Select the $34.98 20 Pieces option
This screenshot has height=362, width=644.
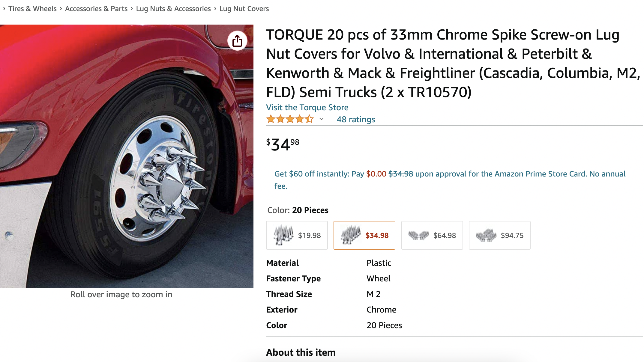tap(364, 235)
